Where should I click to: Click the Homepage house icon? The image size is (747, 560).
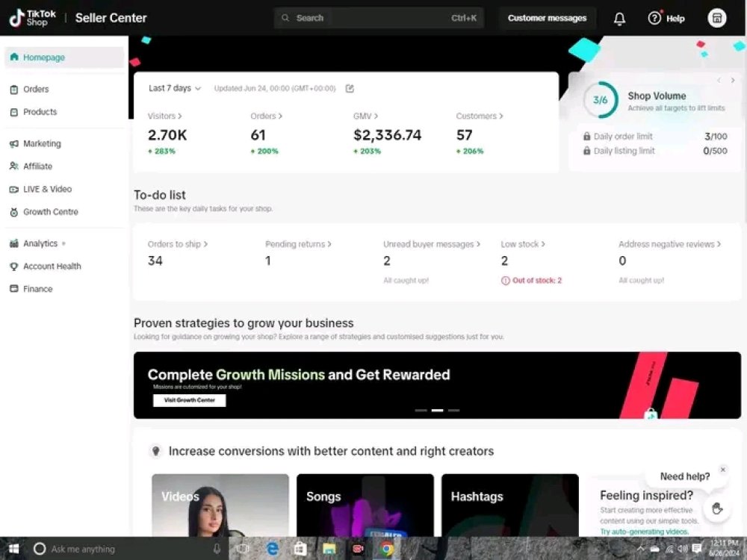click(x=13, y=57)
